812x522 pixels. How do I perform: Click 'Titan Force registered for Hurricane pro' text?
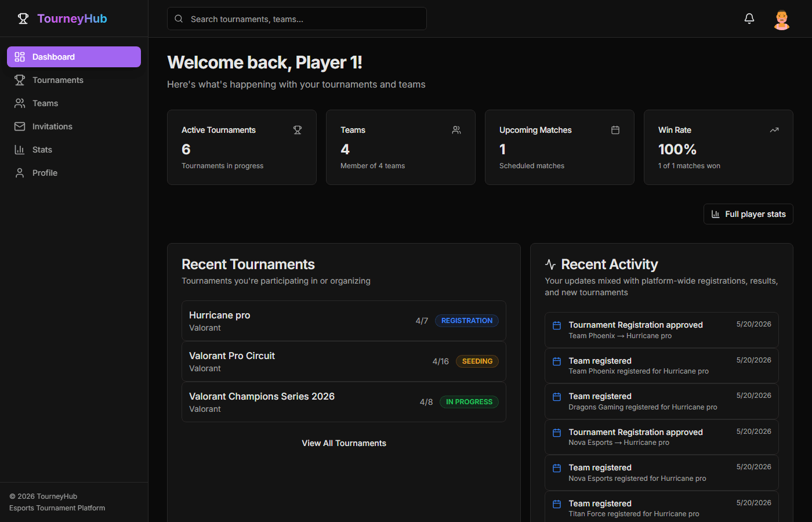[x=634, y=514]
